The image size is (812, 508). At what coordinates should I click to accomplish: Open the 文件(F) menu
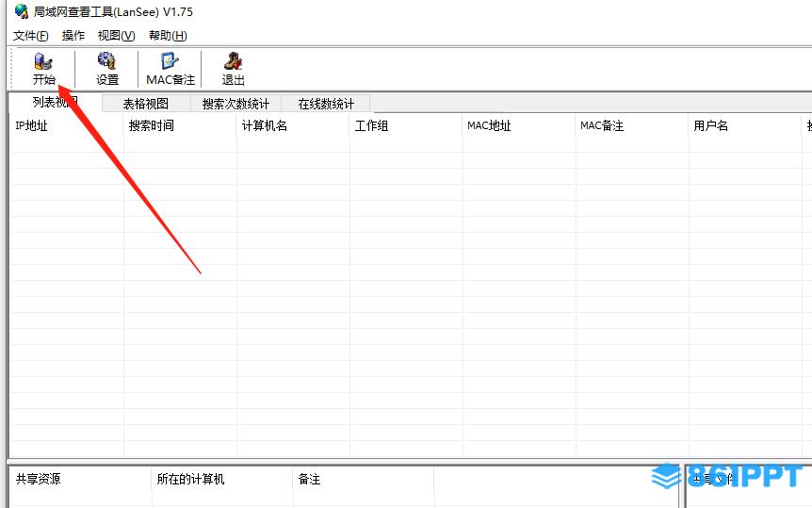click(31, 35)
